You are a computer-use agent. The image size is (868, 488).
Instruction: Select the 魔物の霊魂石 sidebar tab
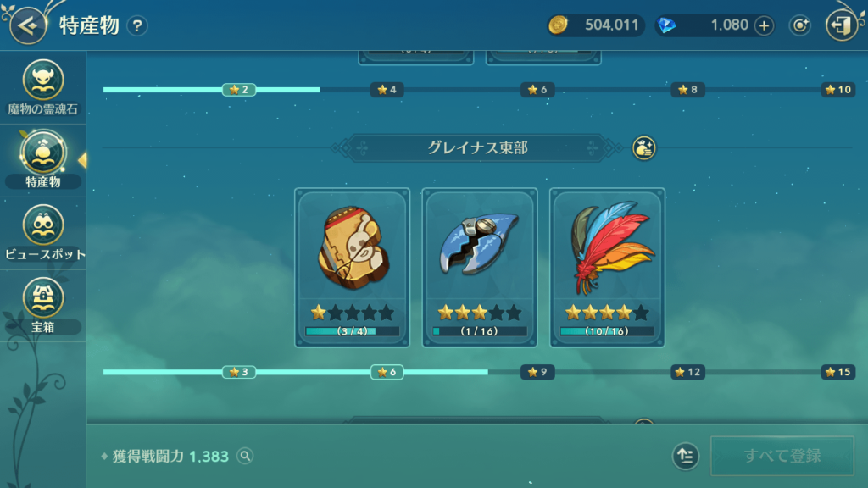[42, 87]
